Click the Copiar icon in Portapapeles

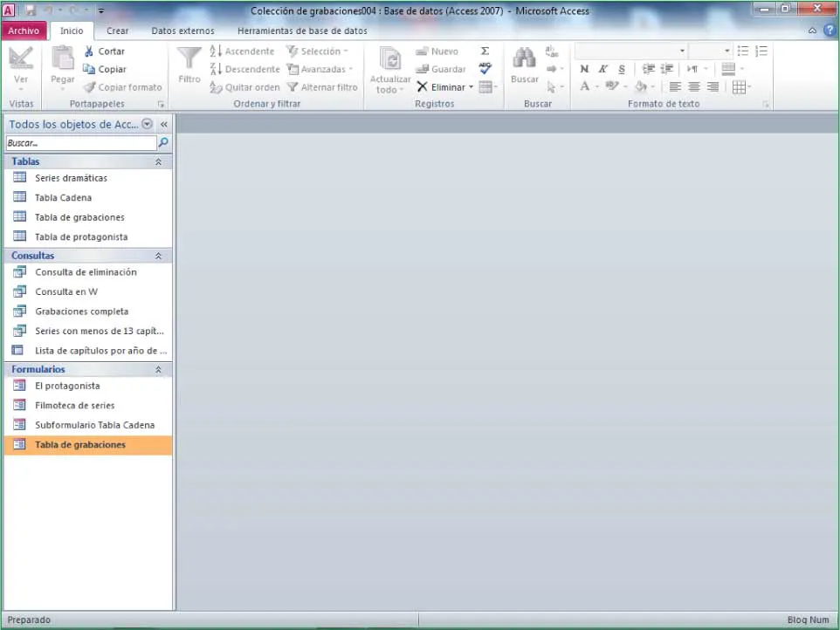pos(89,69)
